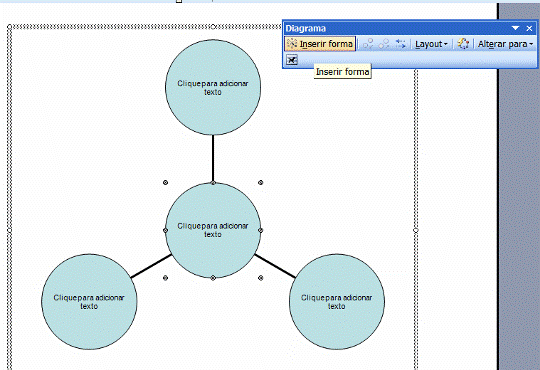Click the Diagrama toolbar title bar
This screenshot has height=370, width=540.
[x=396, y=28]
